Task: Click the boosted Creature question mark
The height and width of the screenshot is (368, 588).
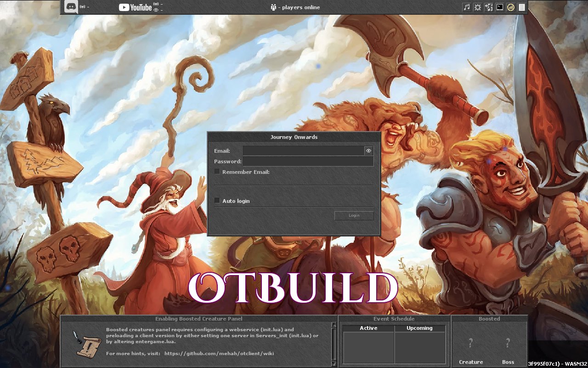Action: (x=470, y=343)
